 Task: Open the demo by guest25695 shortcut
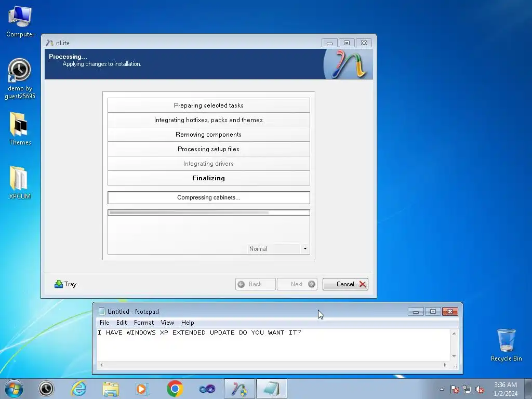(20, 79)
